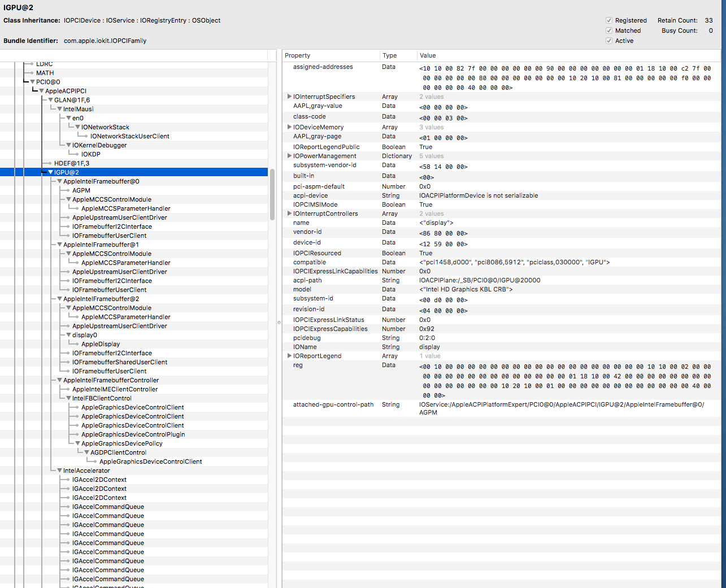Toggle the Registered checkbox

click(609, 20)
